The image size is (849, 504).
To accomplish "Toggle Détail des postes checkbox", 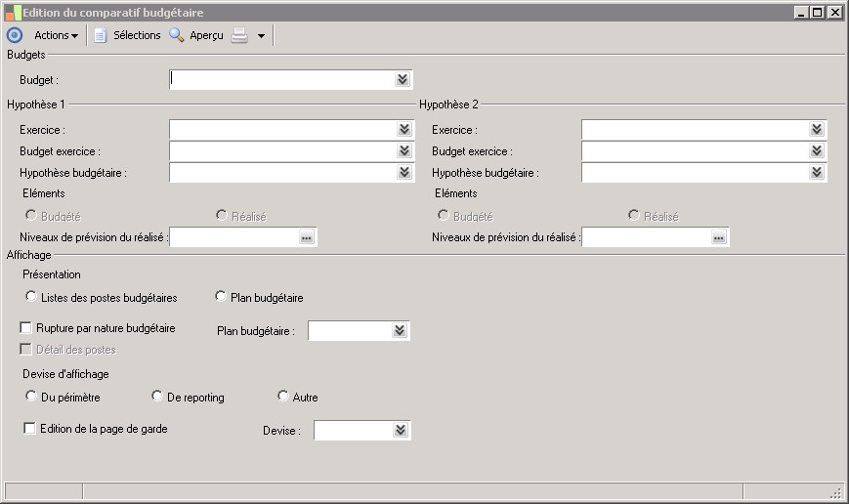I will point(25,349).
